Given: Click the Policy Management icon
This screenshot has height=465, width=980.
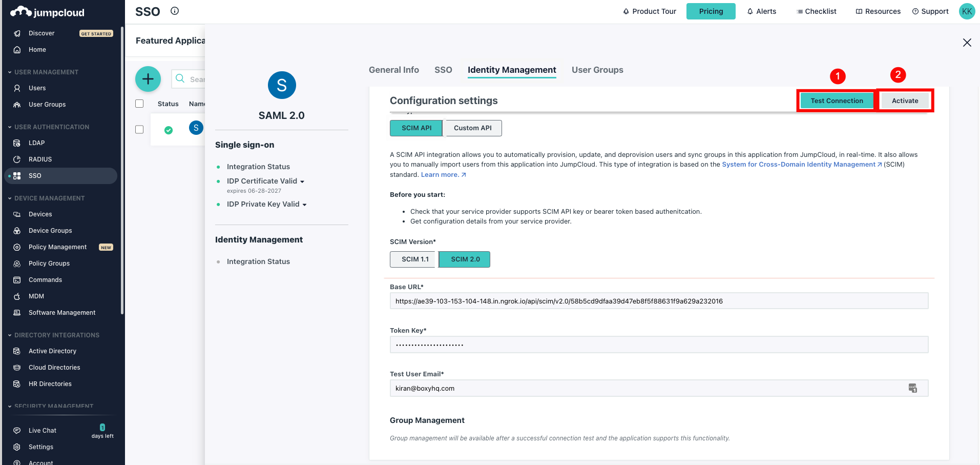Looking at the screenshot, I should (17, 247).
